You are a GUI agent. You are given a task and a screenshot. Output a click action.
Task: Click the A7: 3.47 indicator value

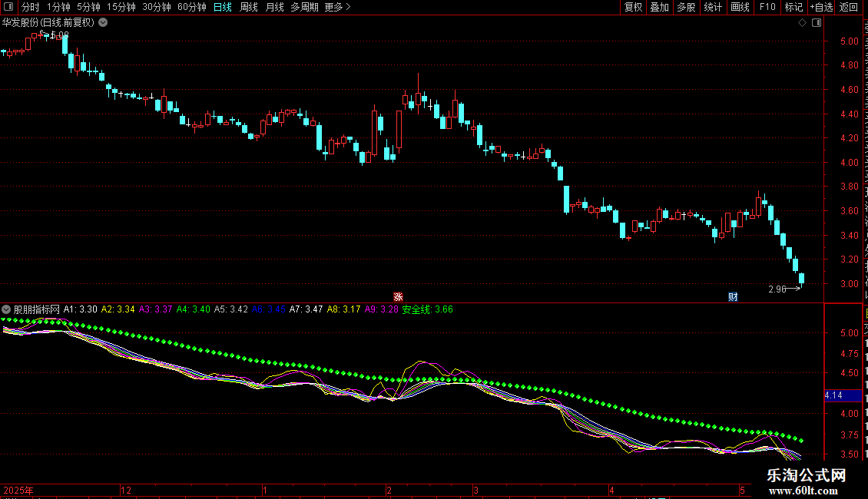pyautogui.click(x=306, y=309)
